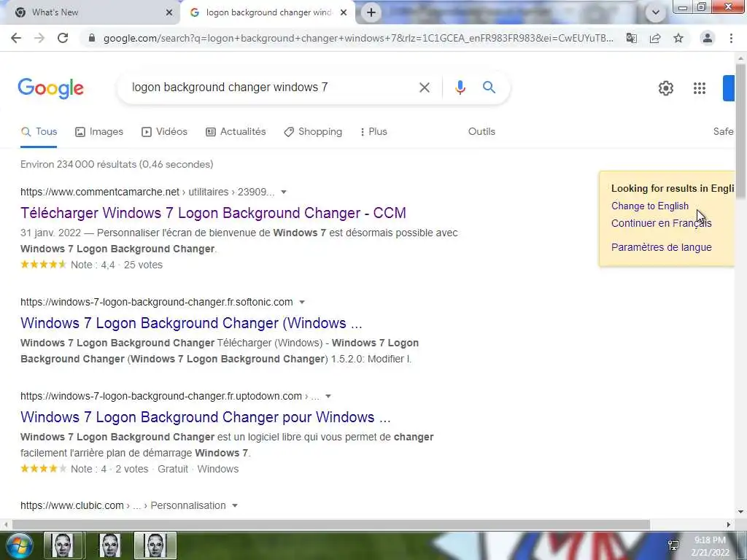Open a new tab with the plus button
The height and width of the screenshot is (560, 747).
(371, 12)
